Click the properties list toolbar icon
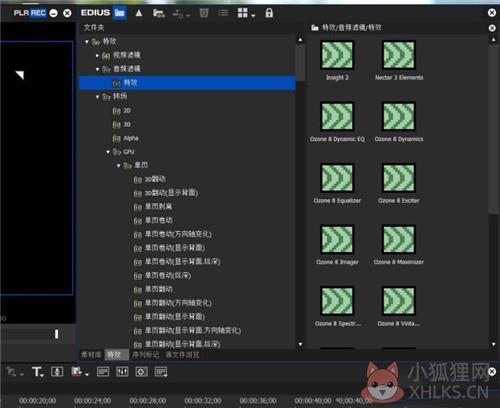 coord(223,13)
